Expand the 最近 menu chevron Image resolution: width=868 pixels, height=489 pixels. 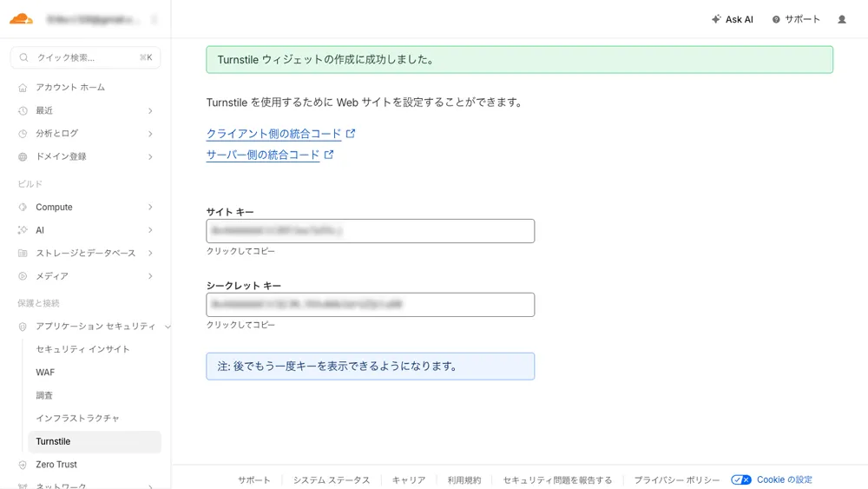coord(150,111)
